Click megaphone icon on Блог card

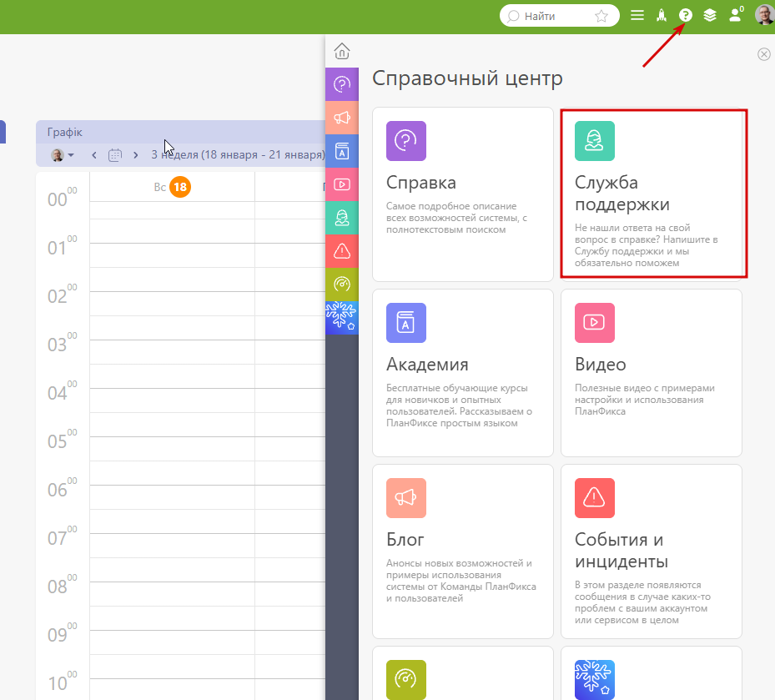pyautogui.click(x=405, y=498)
